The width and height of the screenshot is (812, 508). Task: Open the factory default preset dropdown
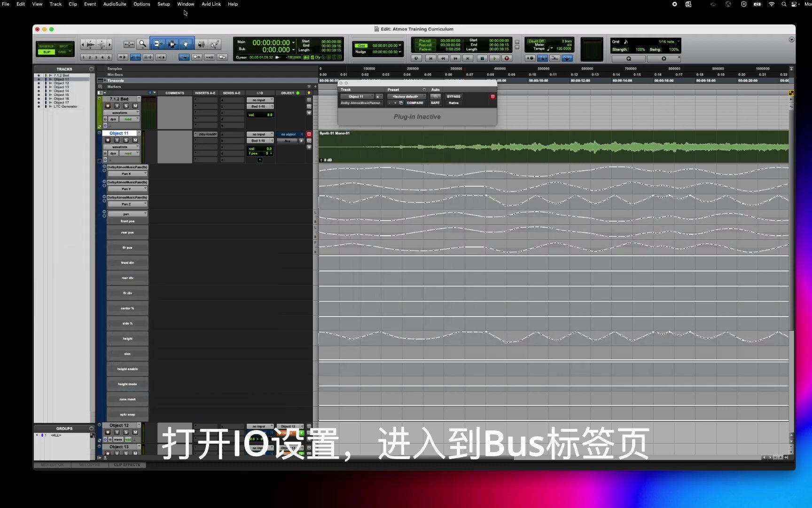[x=406, y=96]
